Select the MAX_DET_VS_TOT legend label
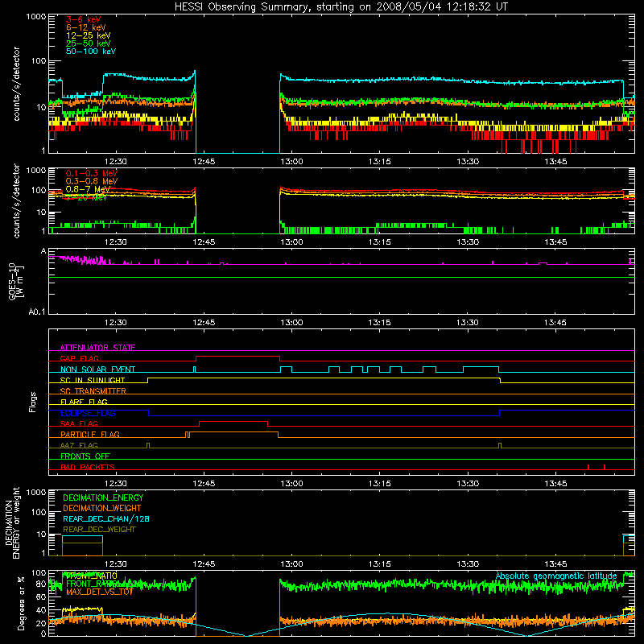 100,592
